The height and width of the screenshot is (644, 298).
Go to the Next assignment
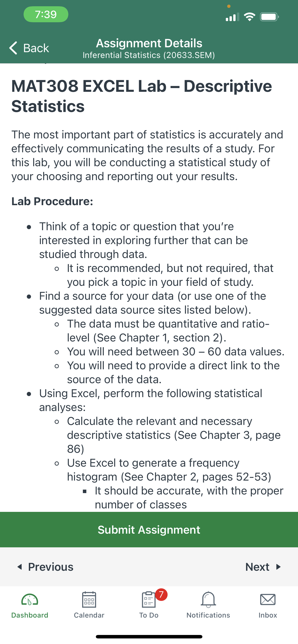263,567
